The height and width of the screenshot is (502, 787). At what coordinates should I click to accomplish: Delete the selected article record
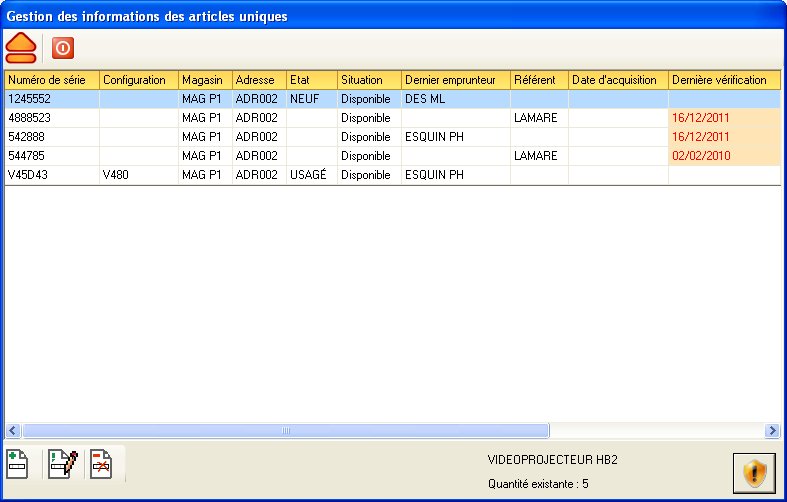point(102,465)
